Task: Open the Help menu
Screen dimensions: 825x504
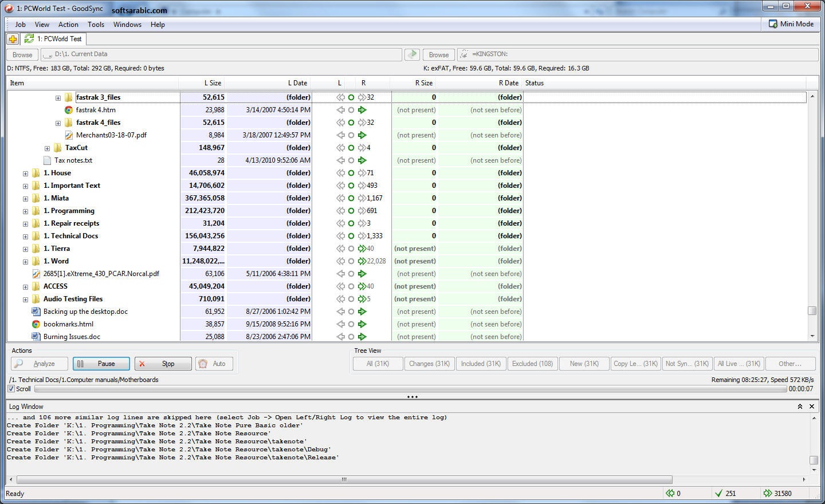Action: click(x=158, y=25)
